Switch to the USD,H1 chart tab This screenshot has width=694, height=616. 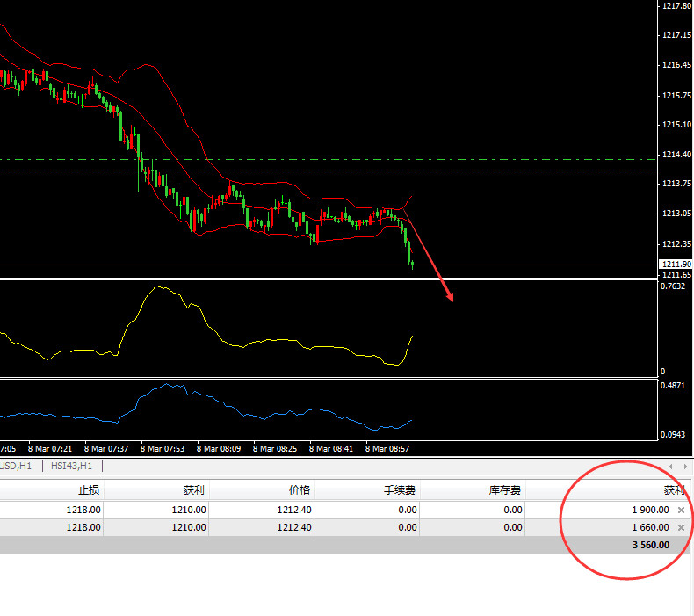tap(16, 466)
